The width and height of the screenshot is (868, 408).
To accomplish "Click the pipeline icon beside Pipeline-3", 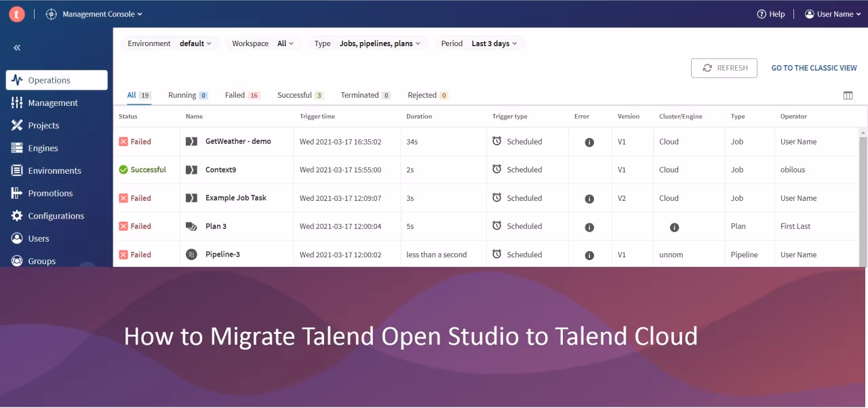I will pos(191,255).
